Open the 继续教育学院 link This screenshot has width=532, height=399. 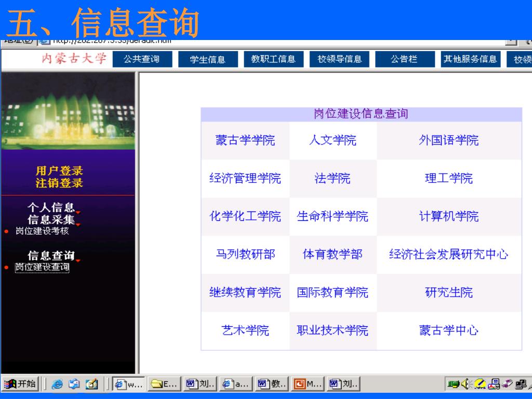[245, 292]
